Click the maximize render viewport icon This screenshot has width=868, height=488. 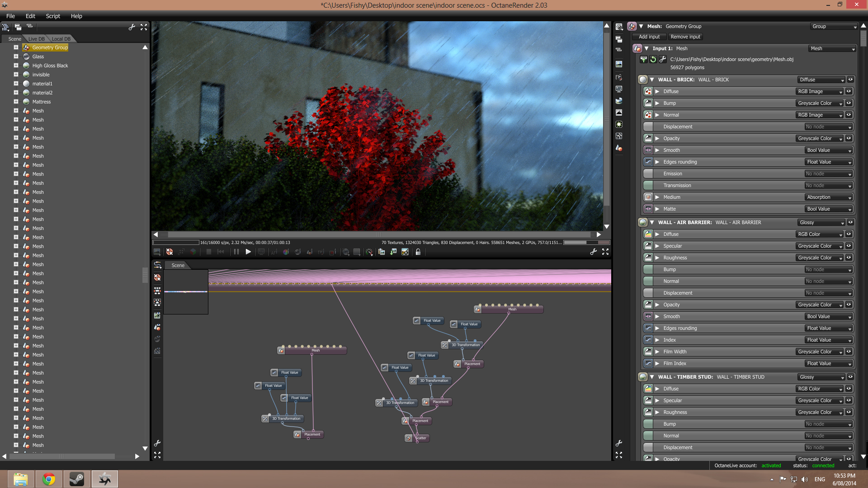605,252
